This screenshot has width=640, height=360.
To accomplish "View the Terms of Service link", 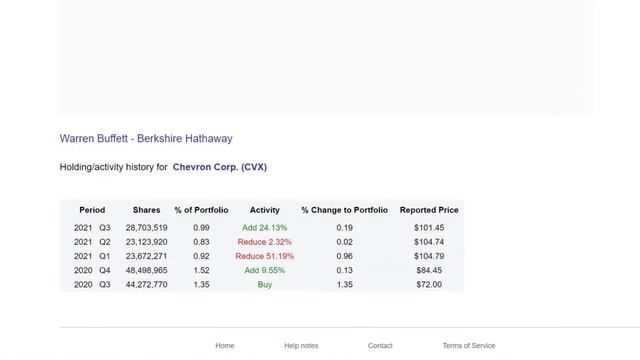I will pos(469,346).
